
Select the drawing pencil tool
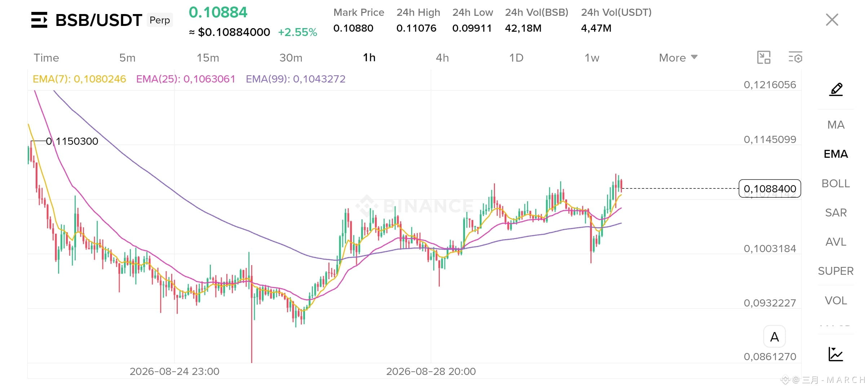(x=836, y=89)
